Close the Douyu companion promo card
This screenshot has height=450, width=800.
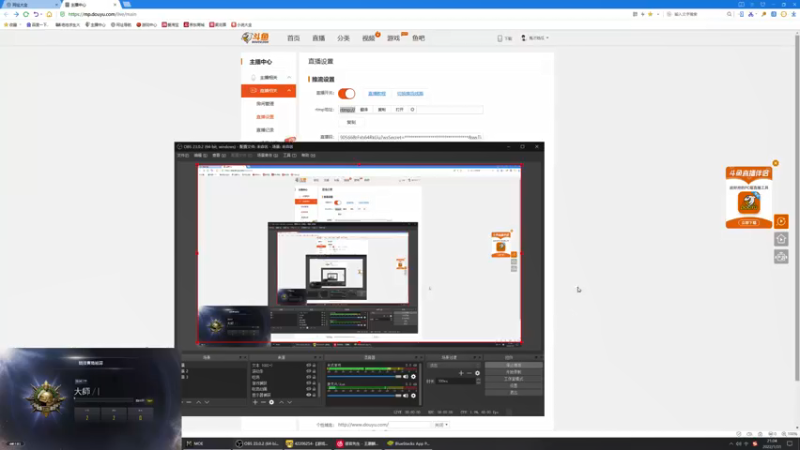pos(776,163)
